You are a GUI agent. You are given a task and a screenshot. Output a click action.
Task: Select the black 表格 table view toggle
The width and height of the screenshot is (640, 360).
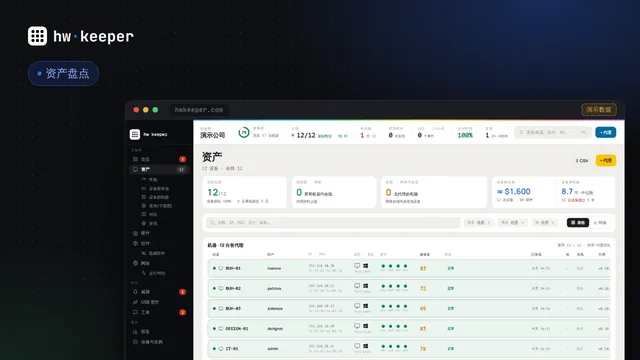(578, 222)
